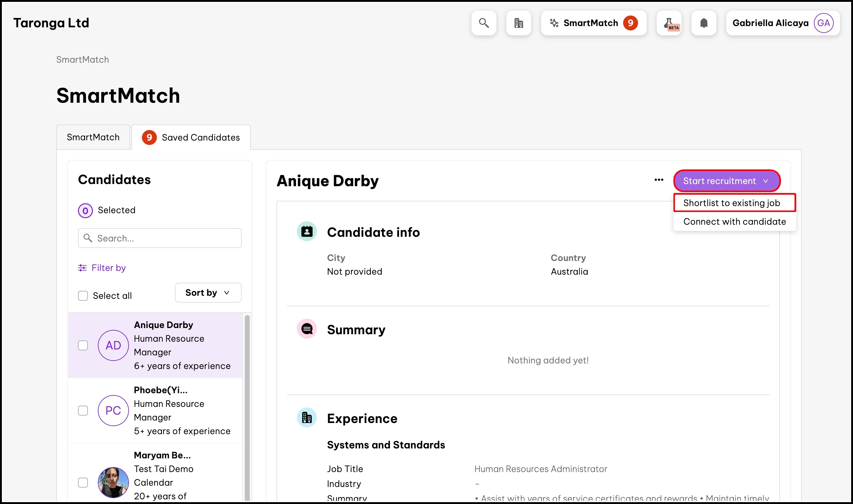Image resolution: width=853 pixels, height=504 pixels.
Task: Click the Summary chat bubble icon
Action: click(x=307, y=329)
